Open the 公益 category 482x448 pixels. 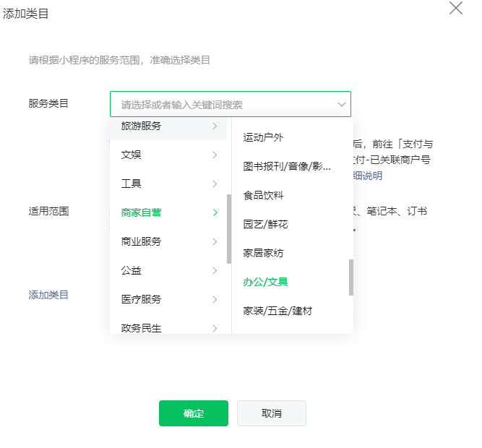pyautogui.click(x=131, y=270)
